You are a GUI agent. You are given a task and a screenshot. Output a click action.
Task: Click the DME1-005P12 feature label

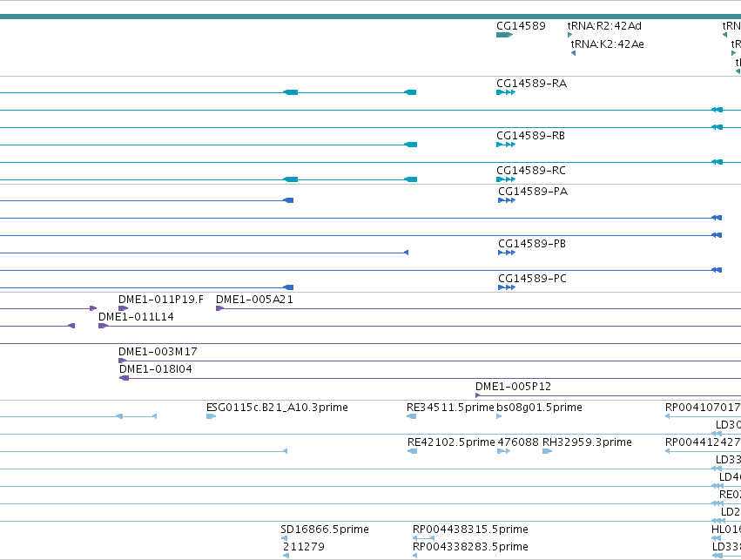coord(513,387)
